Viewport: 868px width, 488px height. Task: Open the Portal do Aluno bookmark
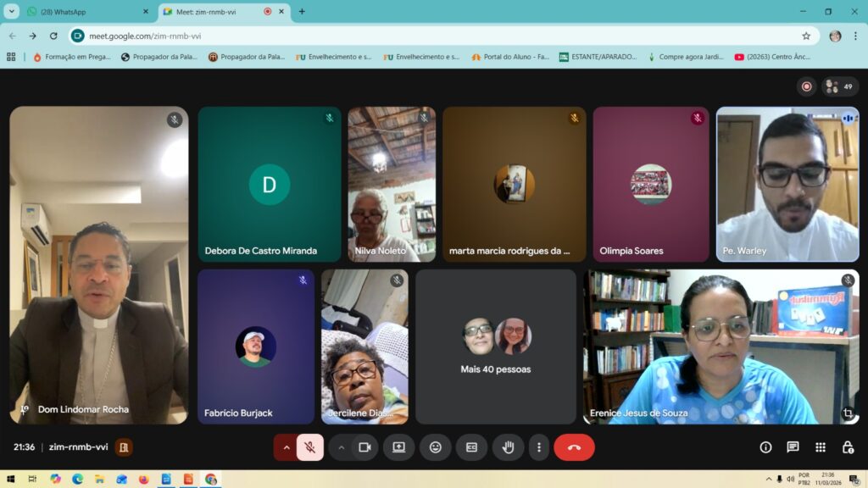[x=510, y=57]
